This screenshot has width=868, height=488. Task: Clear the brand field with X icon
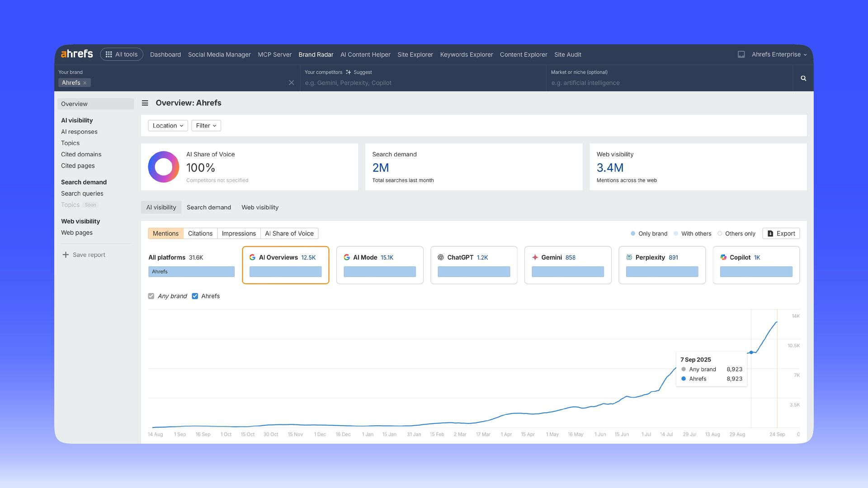(291, 83)
